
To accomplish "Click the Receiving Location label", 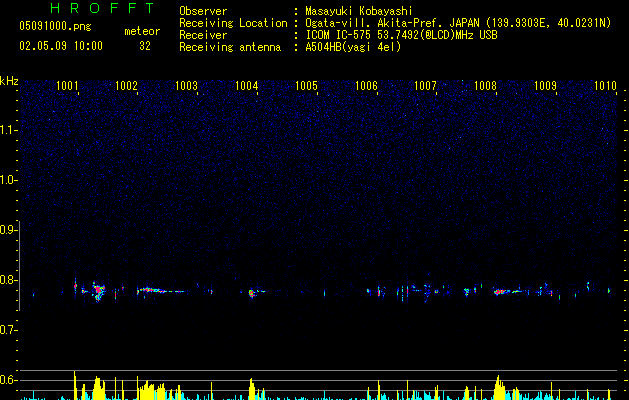I will pyautogui.click(x=233, y=23).
